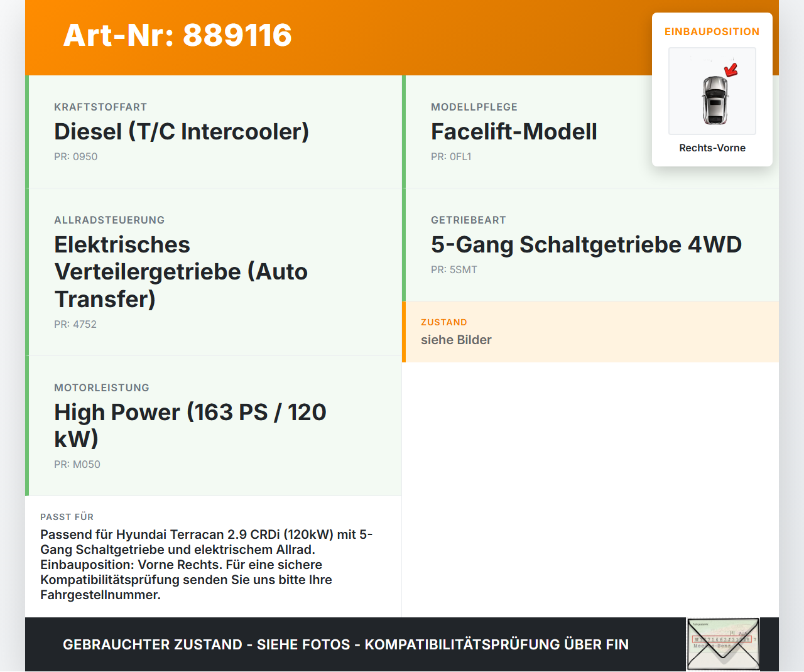
Task: Select High Power (163 PS / 120 kW) value
Action: click(x=190, y=426)
